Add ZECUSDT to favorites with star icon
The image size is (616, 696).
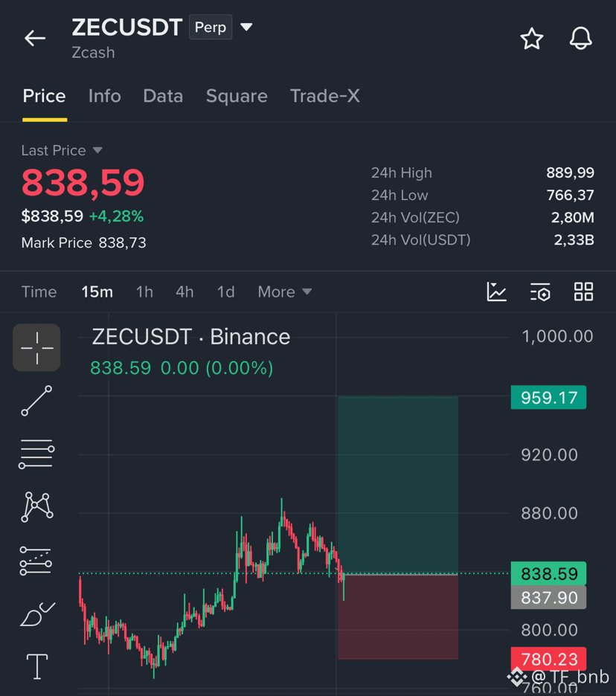point(532,39)
